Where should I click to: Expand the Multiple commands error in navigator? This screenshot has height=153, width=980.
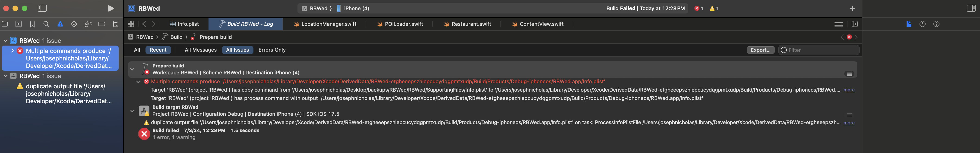coord(13,51)
